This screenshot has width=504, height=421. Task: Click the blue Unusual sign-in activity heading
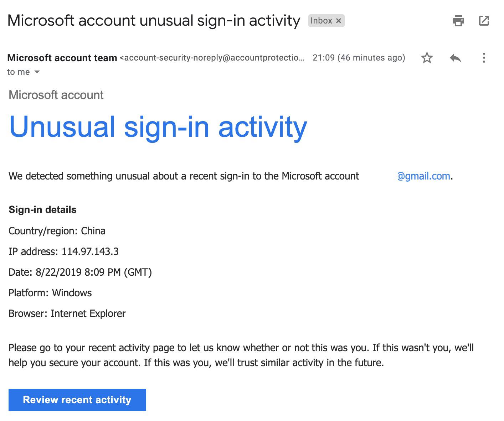pos(158,126)
